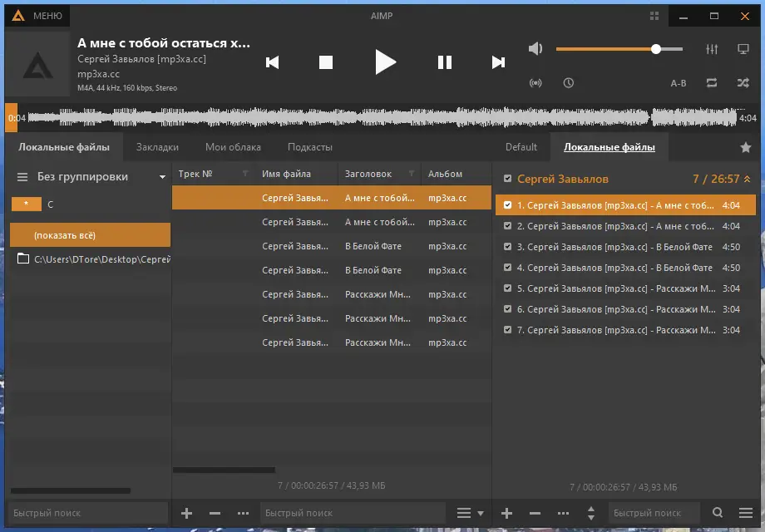The width and height of the screenshot is (765, 532).
Task: Toggle track repeat mode
Action: (x=712, y=83)
